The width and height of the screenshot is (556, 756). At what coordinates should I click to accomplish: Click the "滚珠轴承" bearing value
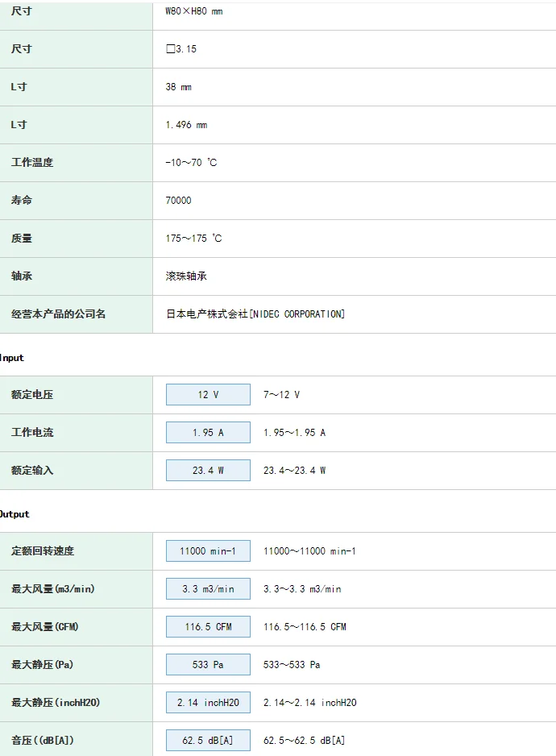[186, 276]
